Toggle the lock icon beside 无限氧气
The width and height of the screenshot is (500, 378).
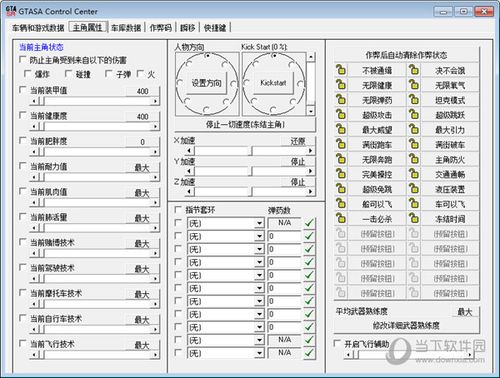coord(414,85)
